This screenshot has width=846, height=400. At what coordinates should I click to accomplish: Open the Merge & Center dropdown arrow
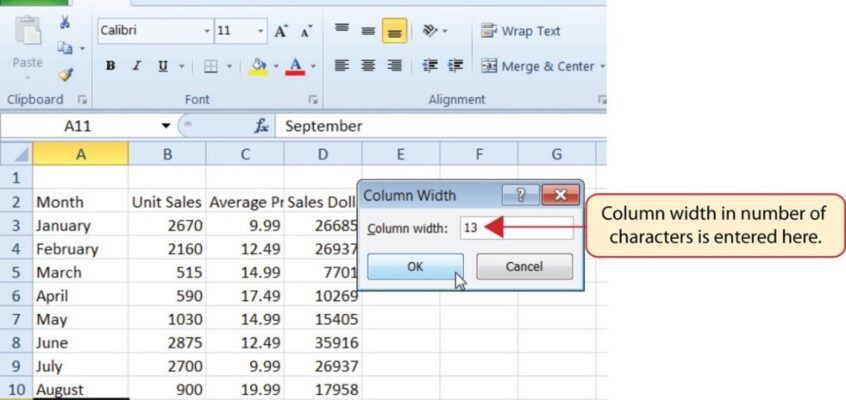[x=602, y=67]
